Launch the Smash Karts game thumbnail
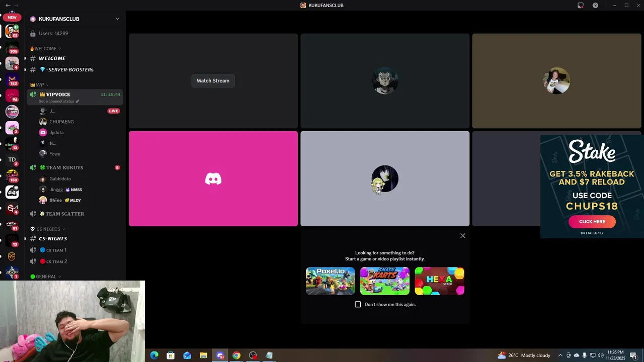644x362 pixels. 385,281
